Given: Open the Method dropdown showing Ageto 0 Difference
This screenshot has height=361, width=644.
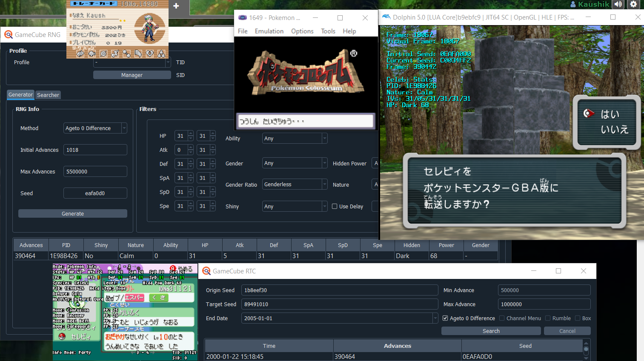Looking at the screenshot, I should pyautogui.click(x=95, y=128).
